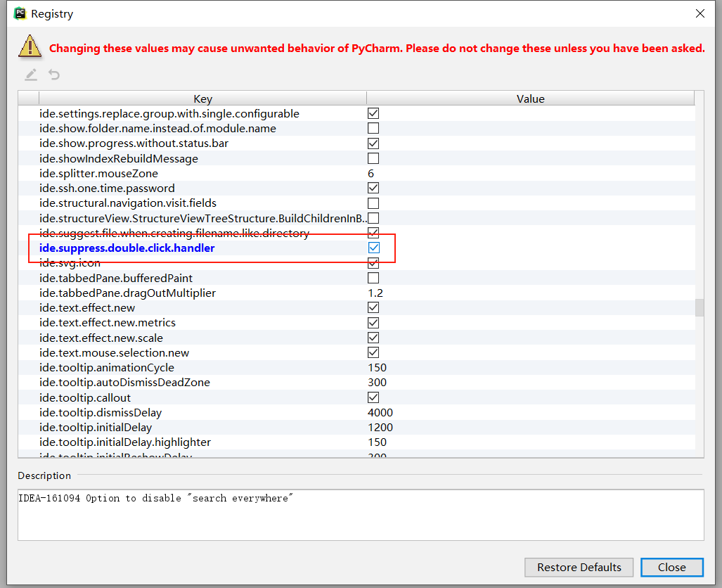Select the ide.tooltip.dismissDelay key
Screen dimensions: 722x588
click(x=101, y=412)
